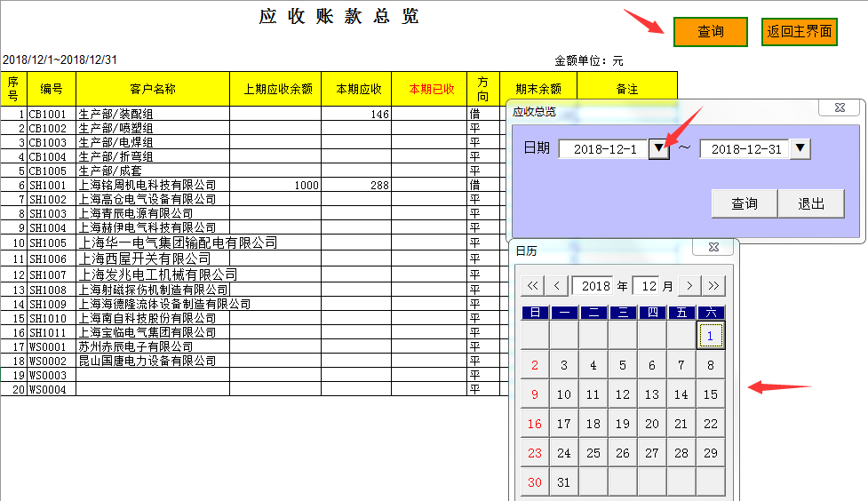Click the start date field 2018-12-1

click(x=604, y=149)
